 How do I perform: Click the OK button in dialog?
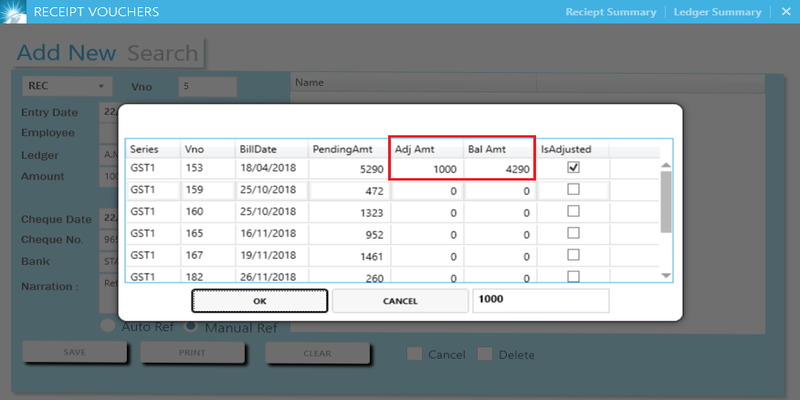260,301
